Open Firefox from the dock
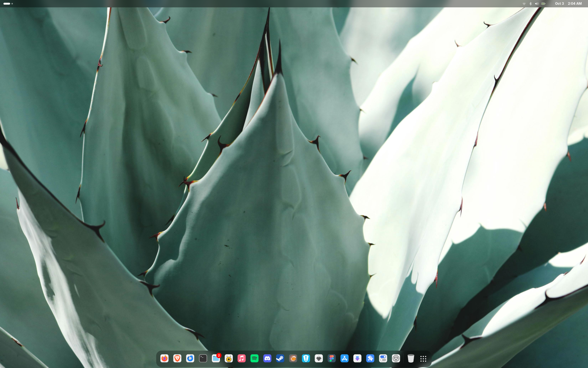 [164, 358]
